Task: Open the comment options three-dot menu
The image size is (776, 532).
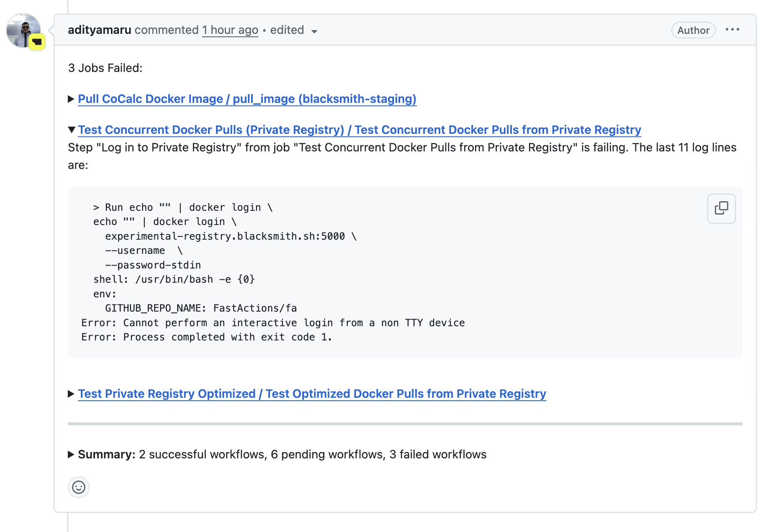Action: (x=732, y=30)
